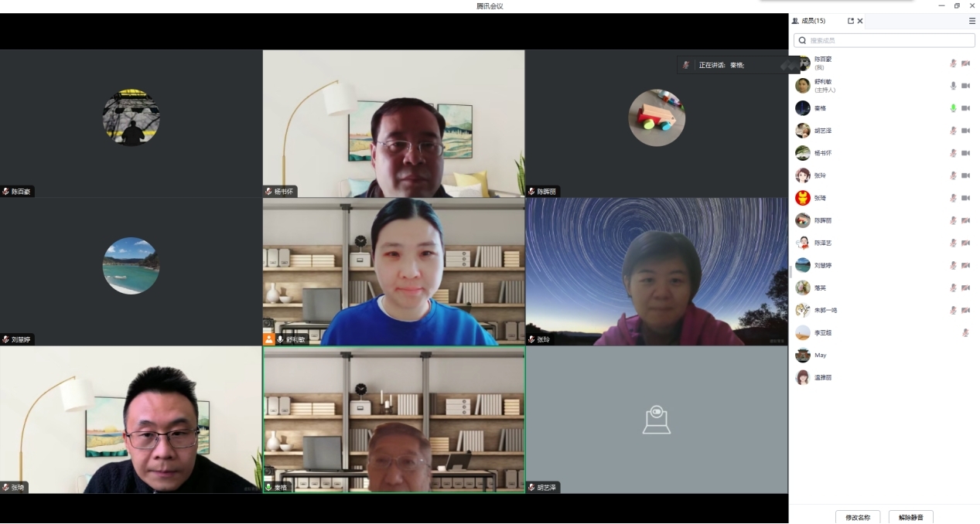Toggle 陈百豪's muted microphone in member list
Image resolution: width=980 pixels, height=524 pixels.
point(953,63)
